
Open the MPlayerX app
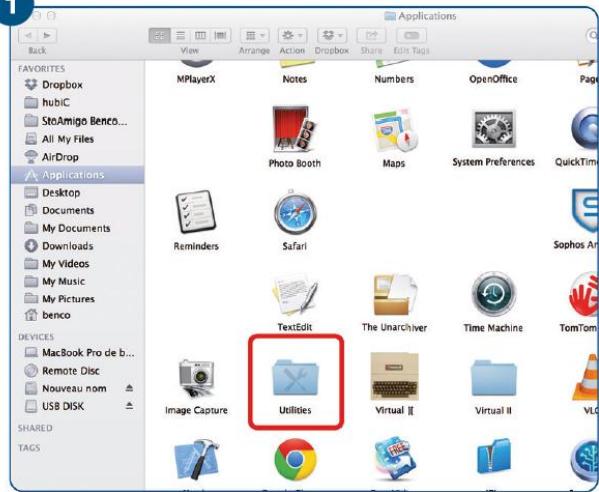coord(196,79)
